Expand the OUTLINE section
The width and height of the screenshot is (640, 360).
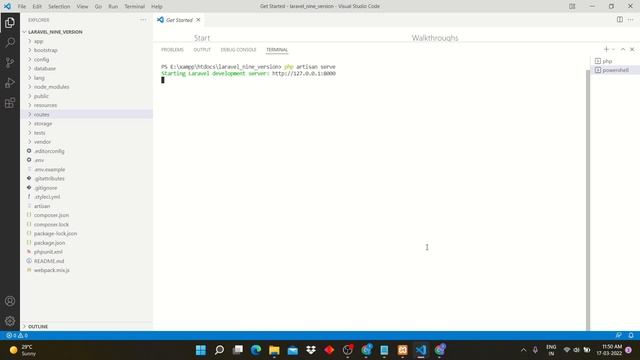[87, 327]
